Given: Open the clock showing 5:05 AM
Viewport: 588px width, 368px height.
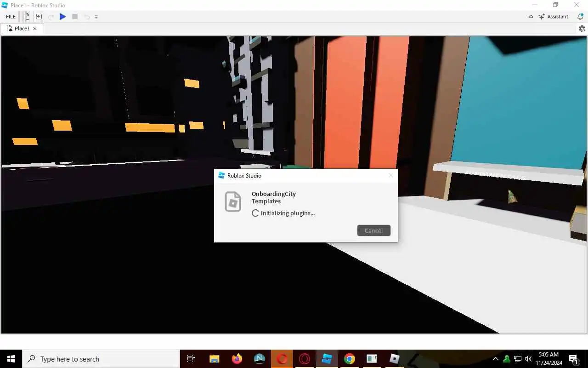Looking at the screenshot, I should pyautogui.click(x=548, y=359).
